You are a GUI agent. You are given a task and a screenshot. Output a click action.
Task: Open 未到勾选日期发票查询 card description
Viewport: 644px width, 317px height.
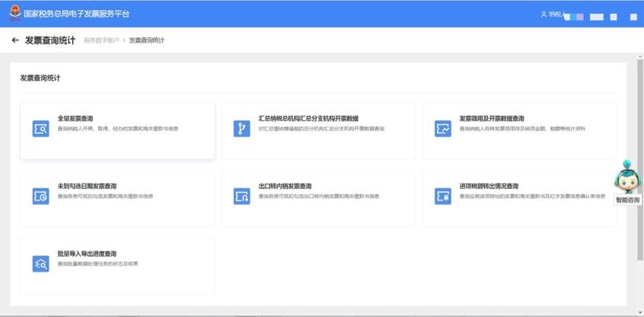click(x=105, y=196)
